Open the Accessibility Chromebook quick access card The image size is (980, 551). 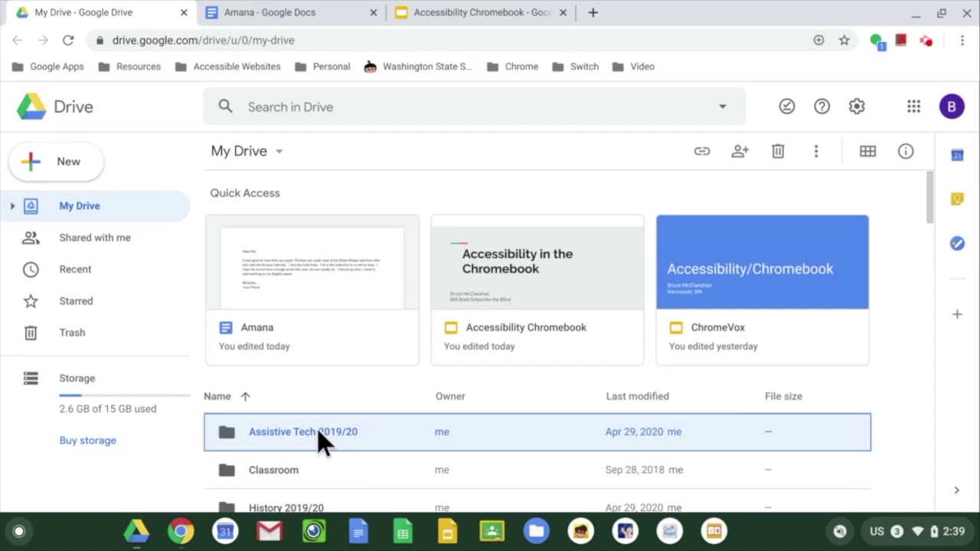[x=537, y=290]
